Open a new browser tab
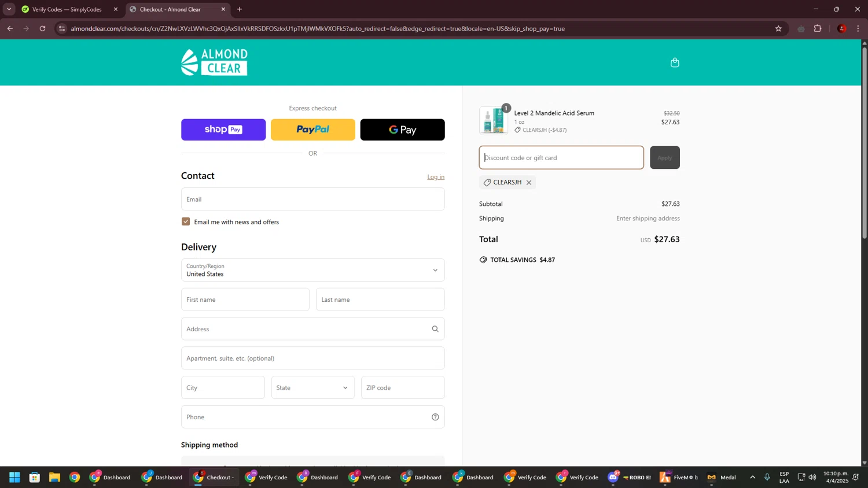This screenshot has height=488, width=868. point(240,9)
